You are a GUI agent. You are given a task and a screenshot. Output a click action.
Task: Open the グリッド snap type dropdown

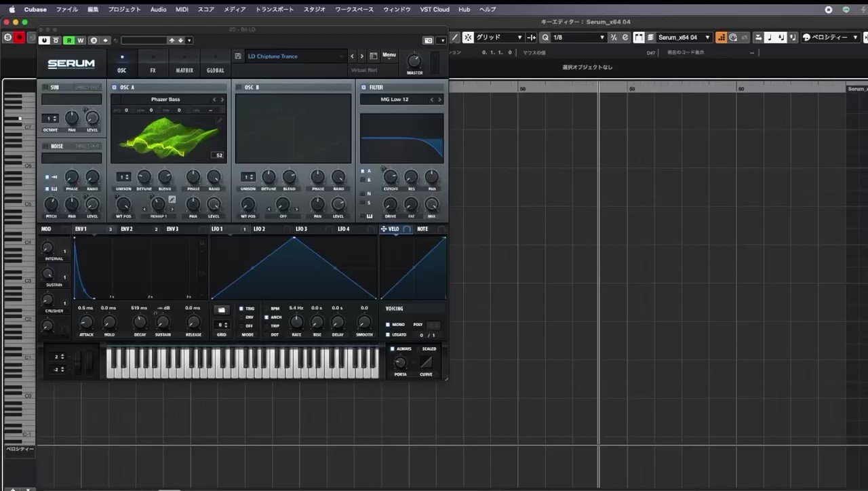click(498, 37)
